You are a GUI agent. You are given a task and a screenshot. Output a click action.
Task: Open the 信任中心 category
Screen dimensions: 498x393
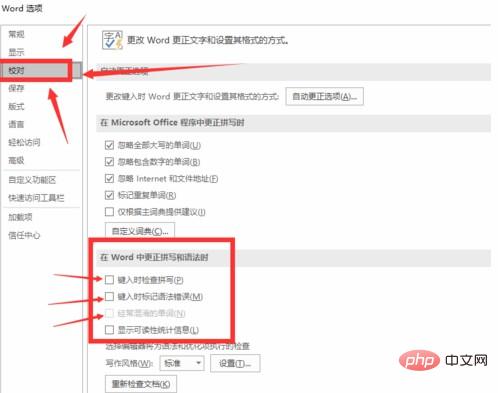[24, 235]
